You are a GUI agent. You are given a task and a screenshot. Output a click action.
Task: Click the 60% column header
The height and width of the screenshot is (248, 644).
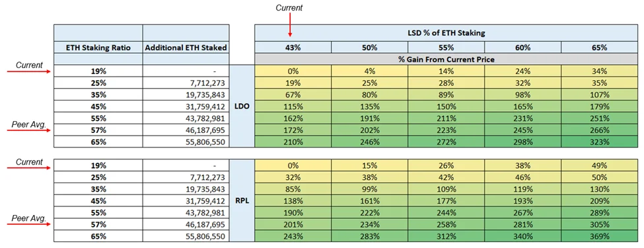point(523,48)
